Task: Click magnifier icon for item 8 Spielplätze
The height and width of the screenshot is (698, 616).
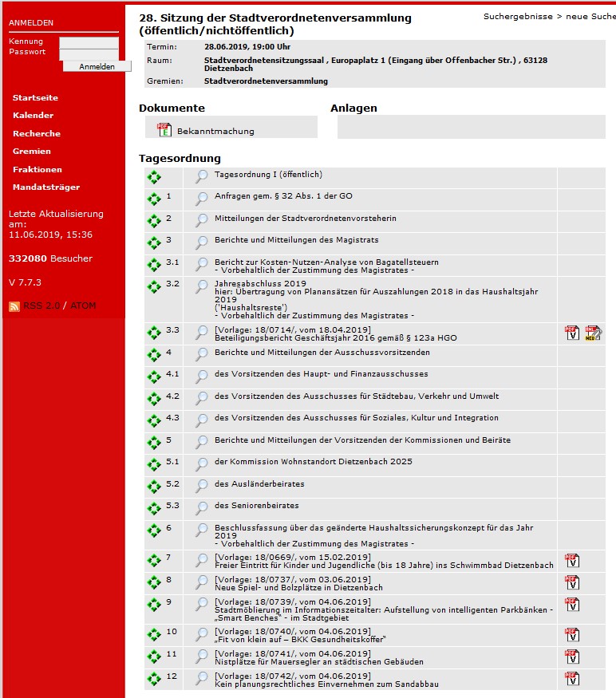Action: pyautogui.click(x=202, y=583)
